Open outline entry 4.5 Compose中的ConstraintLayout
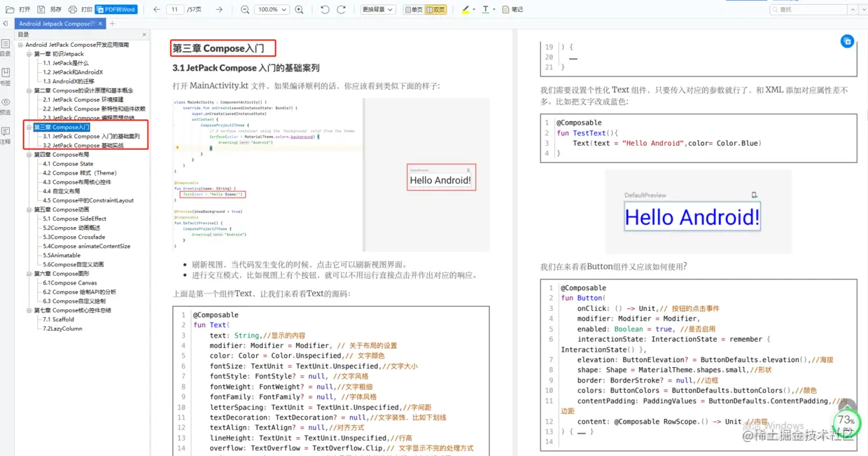 tap(88, 200)
